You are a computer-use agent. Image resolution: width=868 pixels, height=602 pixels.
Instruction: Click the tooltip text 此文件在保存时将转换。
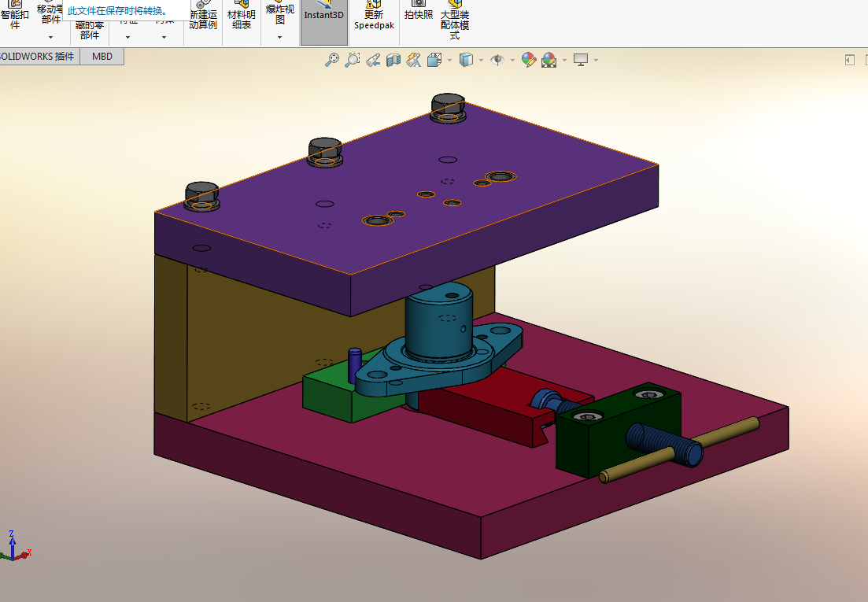119,10
